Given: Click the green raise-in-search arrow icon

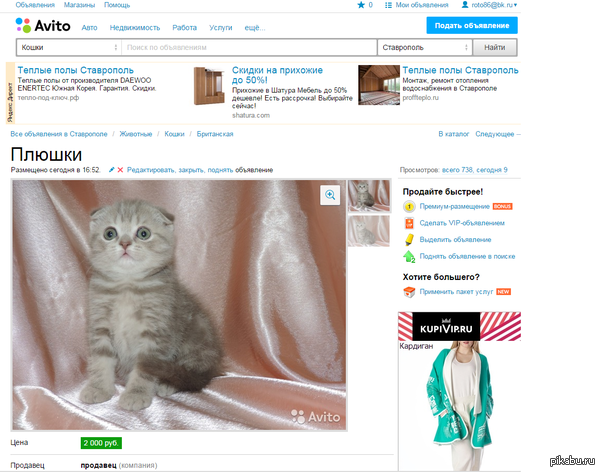Looking at the screenshot, I should pos(409,256).
